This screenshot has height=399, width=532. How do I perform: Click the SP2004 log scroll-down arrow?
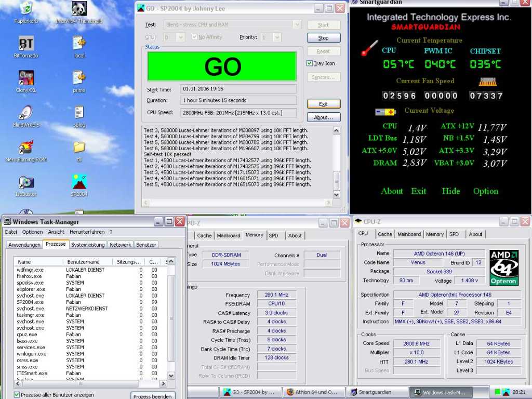point(336,194)
